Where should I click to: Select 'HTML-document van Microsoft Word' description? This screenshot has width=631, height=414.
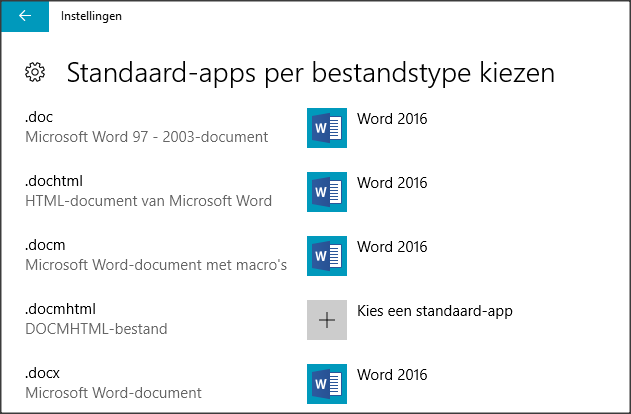click(x=148, y=201)
